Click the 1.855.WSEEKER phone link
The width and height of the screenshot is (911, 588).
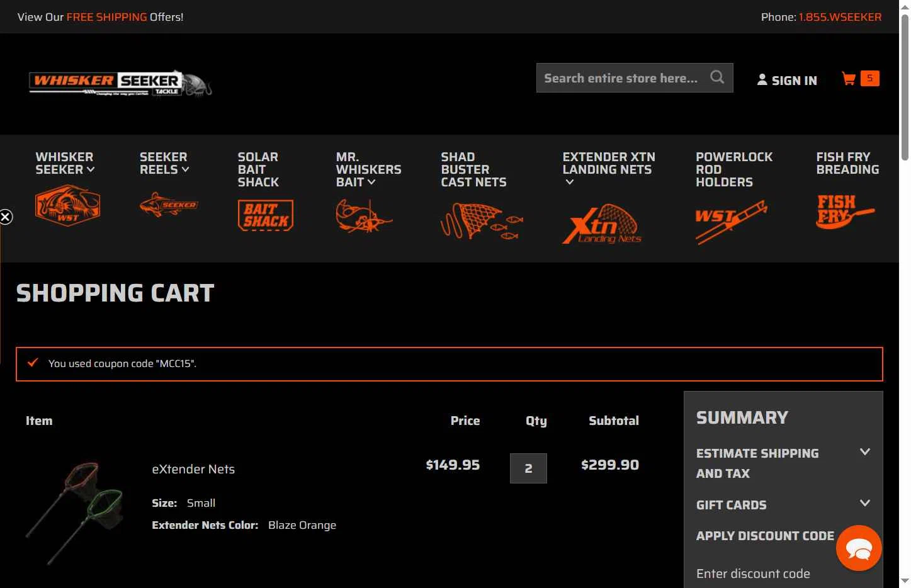(840, 17)
